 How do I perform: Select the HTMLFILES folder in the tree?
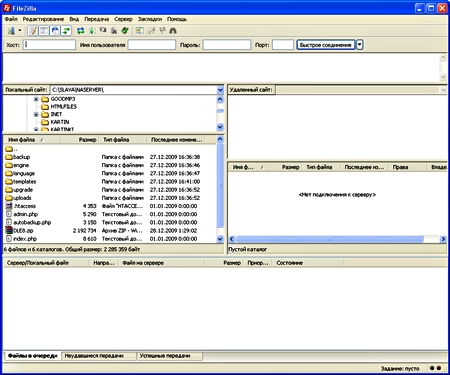coord(63,107)
